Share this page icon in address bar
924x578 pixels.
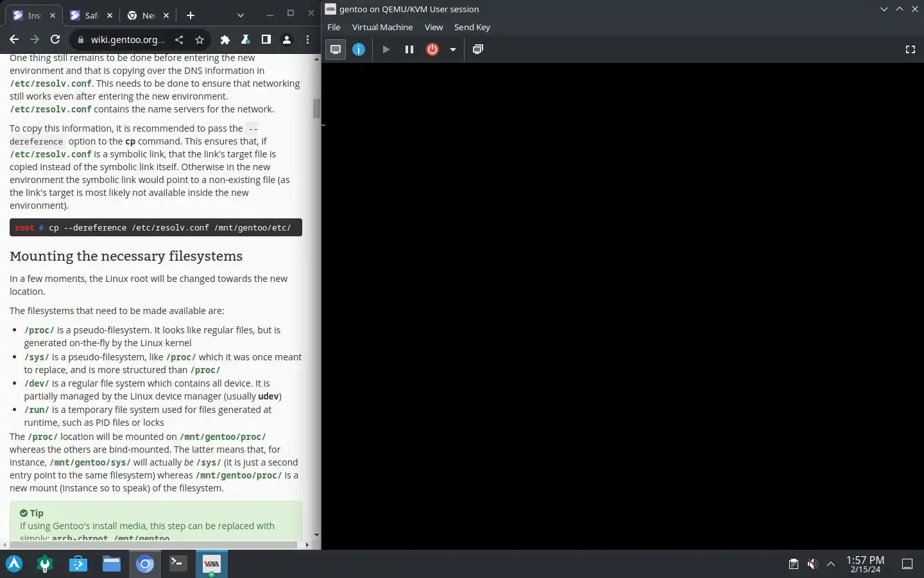pos(179,40)
